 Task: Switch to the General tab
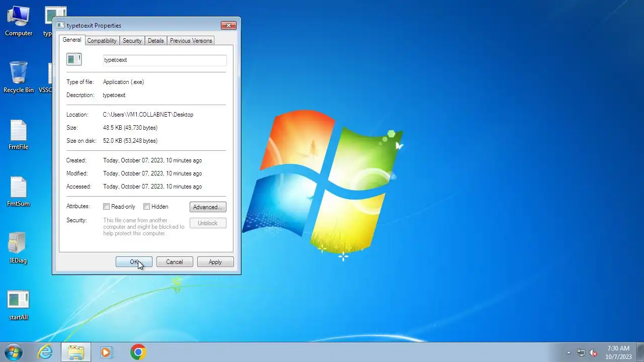click(x=71, y=40)
